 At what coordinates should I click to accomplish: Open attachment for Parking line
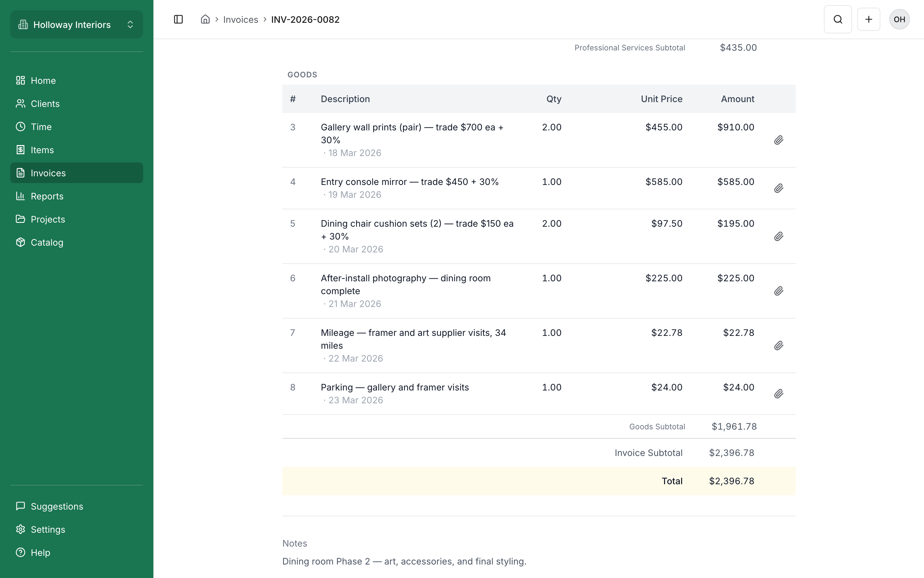pos(779,394)
